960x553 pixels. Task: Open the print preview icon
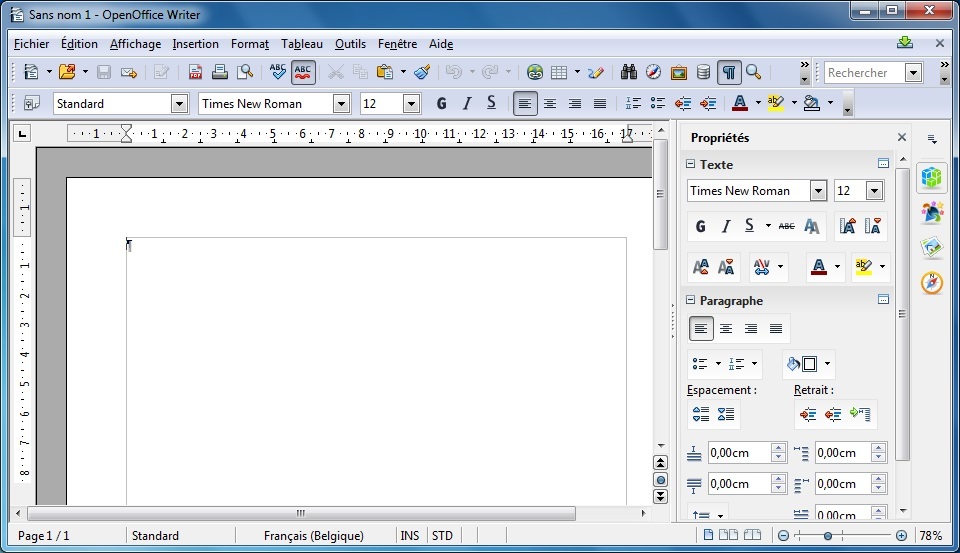point(246,72)
